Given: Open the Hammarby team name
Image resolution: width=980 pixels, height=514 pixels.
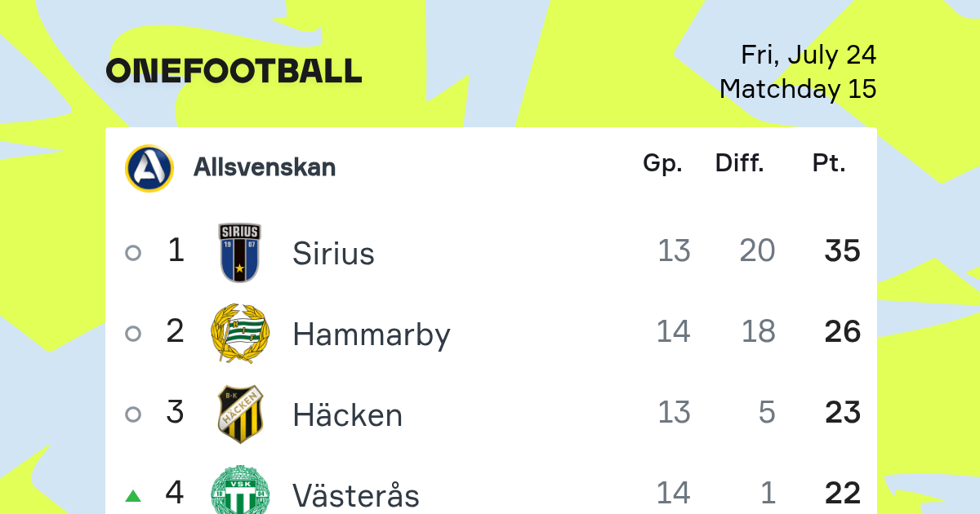Looking at the screenshot, I should click(x=372, y=335).
